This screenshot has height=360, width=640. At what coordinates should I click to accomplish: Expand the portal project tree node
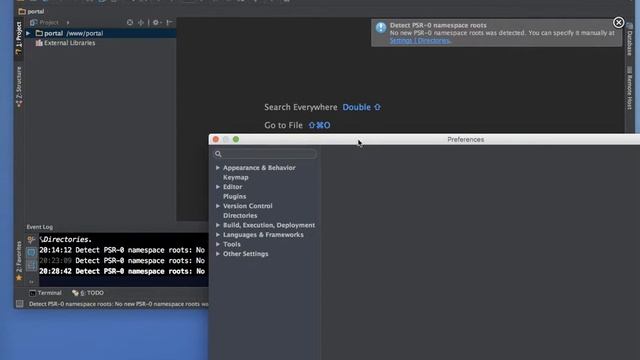(28, 33)
